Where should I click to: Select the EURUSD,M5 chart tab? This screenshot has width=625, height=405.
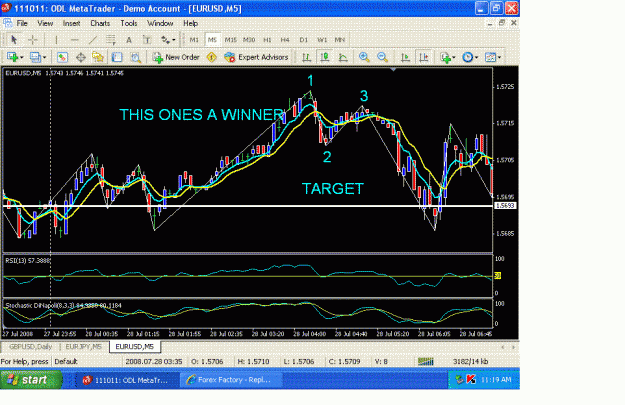tap(135, 347)
